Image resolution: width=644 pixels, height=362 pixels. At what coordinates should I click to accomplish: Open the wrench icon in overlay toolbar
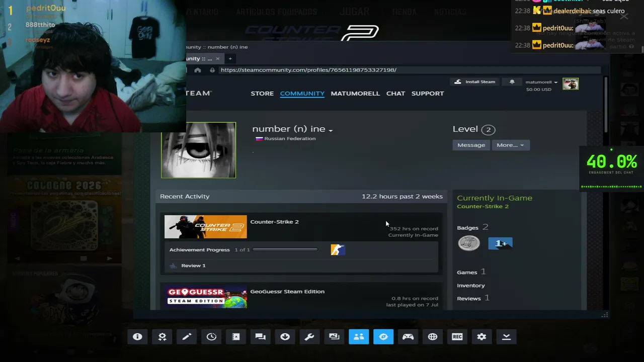coord(309,337)
